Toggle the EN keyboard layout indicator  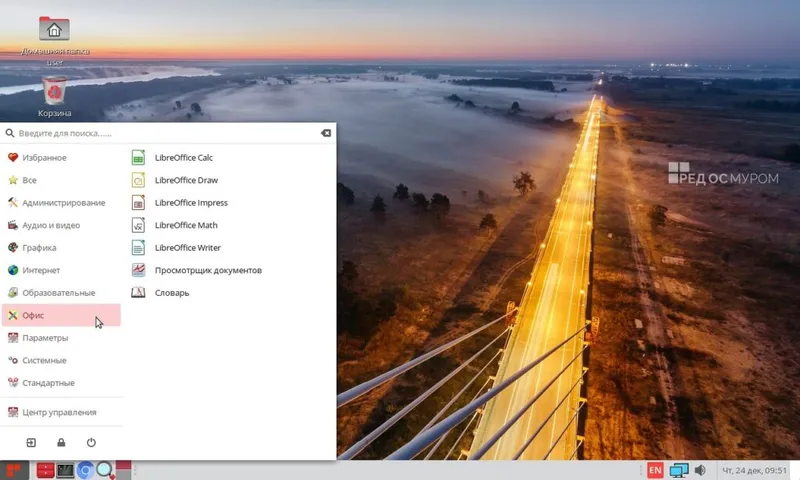(655, 470)
